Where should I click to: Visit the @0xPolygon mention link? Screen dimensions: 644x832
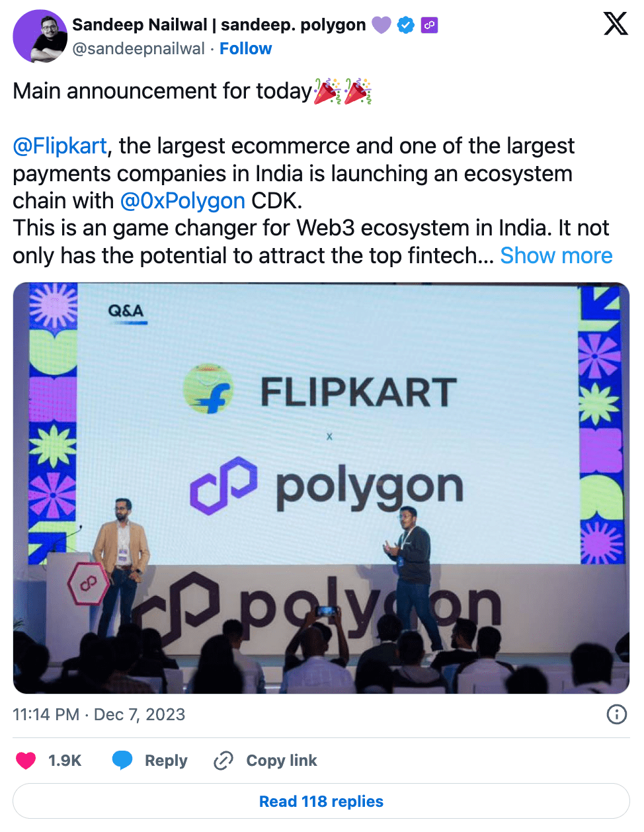pos(182,200)
